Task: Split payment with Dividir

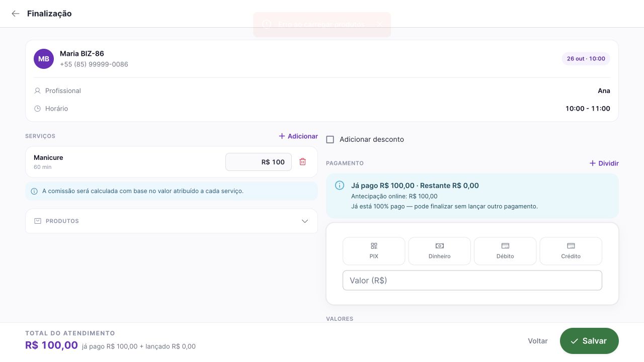Action: pyautogui.click(x=604, y=163)
